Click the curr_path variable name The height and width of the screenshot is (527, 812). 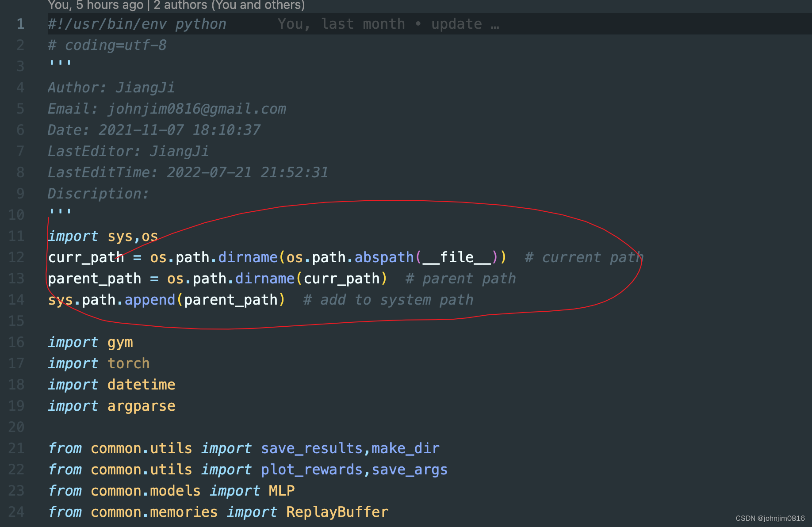[x=86, y=257]
